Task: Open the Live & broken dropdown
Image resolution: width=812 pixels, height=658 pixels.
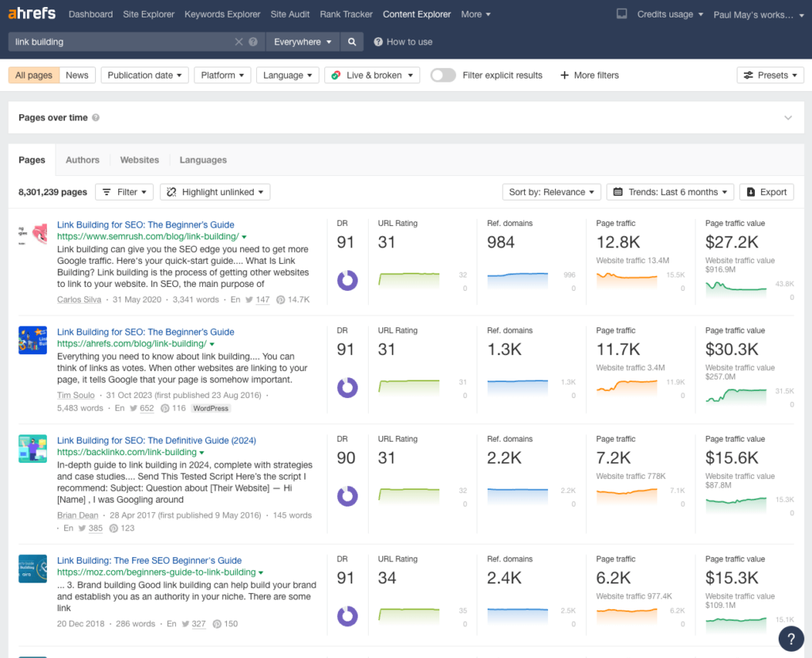Action: coord(372,75)
